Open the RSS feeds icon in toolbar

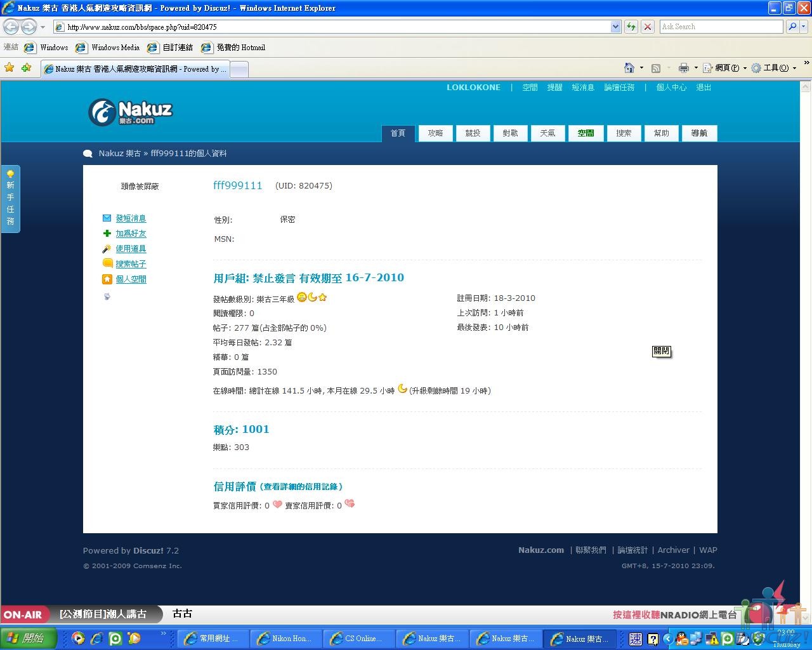(656, 68)
